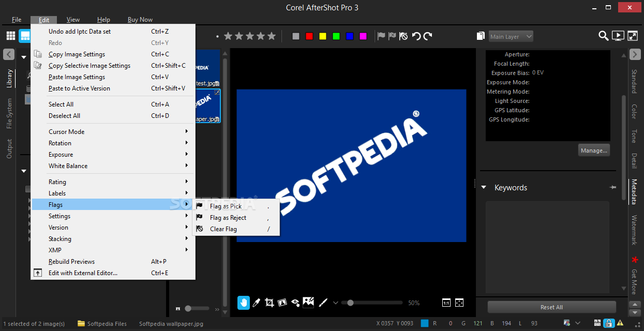Image resolution: width=644 pixels, height=331 pixels.
Task: Expand the Cursor Mode submenu
Action: pyautogui.click(x=113, y=131)
